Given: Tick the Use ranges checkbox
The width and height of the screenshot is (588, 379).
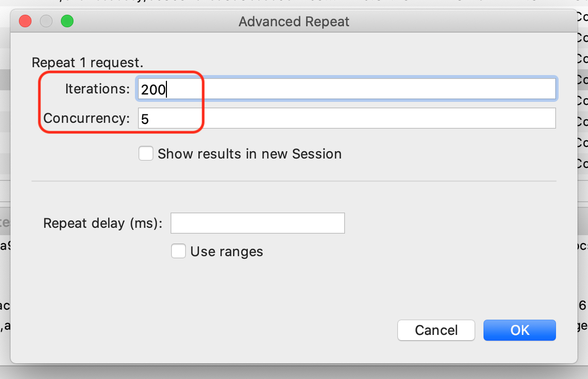Looking at the screenshot, I should 178,251.
